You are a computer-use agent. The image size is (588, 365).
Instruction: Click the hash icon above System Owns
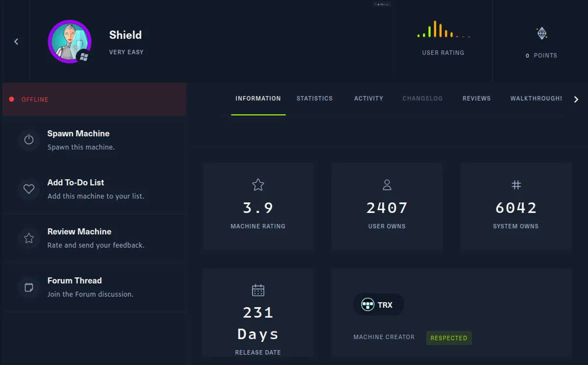(516, 185)
